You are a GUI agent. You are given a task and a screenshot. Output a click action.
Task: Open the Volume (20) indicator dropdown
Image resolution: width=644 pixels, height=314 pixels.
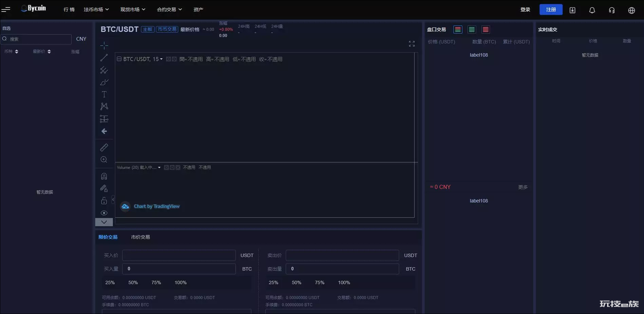tap(159, 168)
